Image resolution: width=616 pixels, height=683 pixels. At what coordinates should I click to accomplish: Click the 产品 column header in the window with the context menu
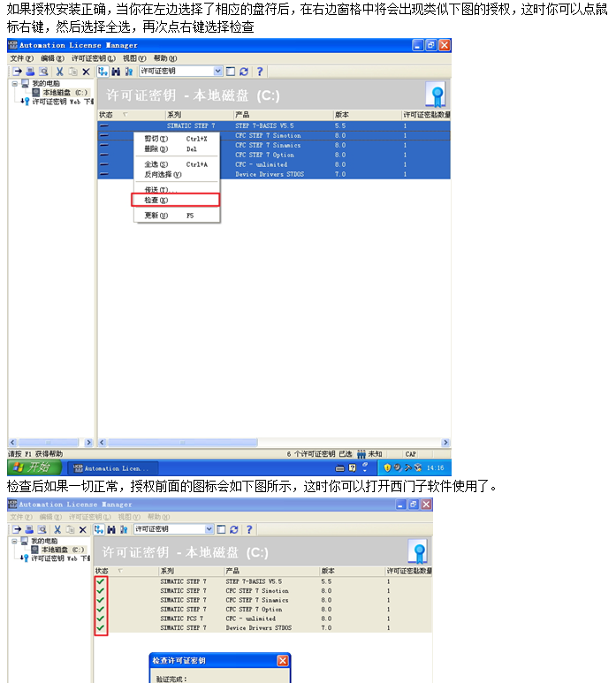coord(283,115)
